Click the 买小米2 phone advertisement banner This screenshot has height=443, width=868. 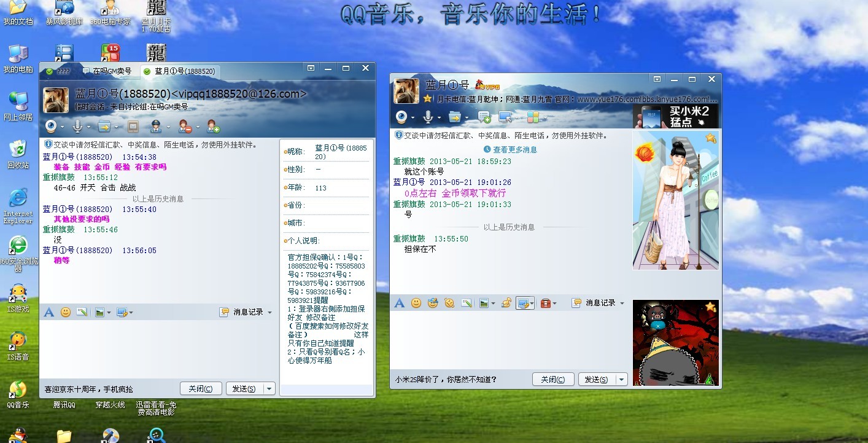pyautogui.click(x=675, y=116)
